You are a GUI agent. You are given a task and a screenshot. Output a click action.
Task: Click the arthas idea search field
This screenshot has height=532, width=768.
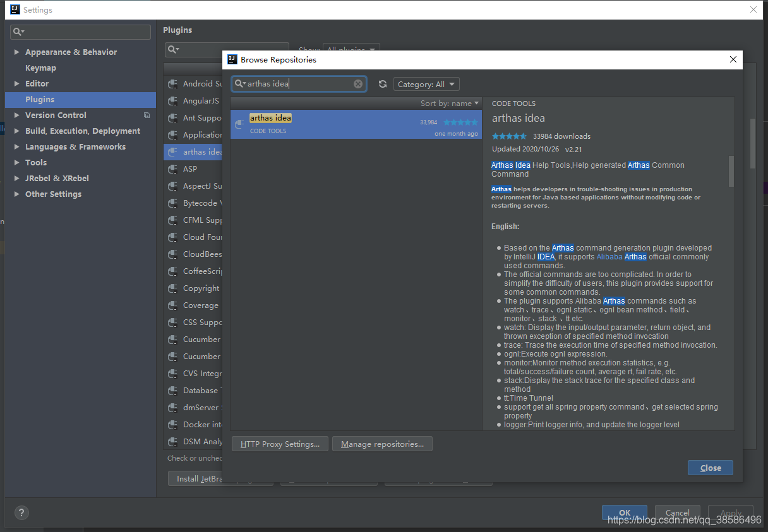299,84
